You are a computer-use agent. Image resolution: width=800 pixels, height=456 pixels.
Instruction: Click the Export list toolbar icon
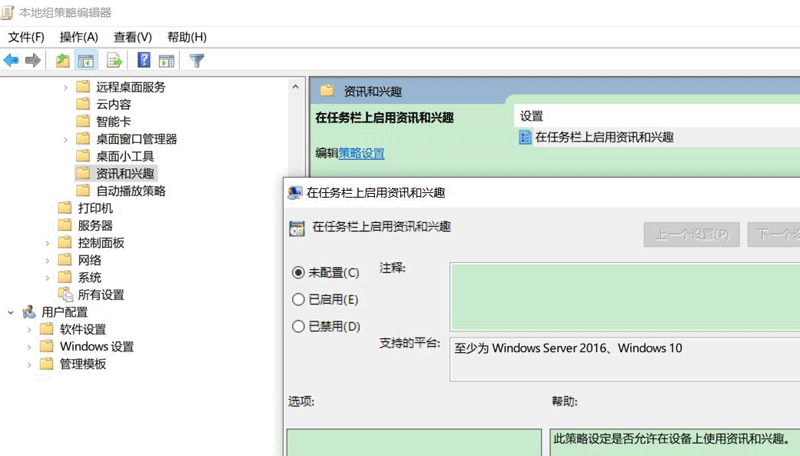click(x=115, y=61)
